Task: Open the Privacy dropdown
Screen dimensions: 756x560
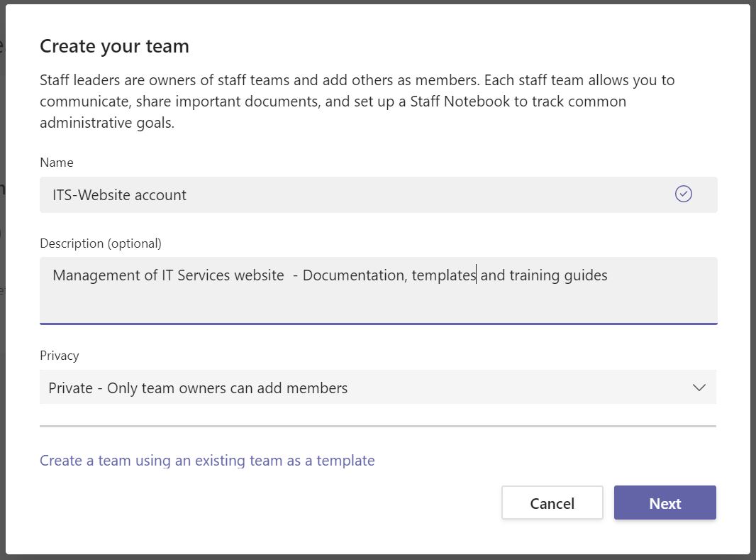Action: [378, 387]
